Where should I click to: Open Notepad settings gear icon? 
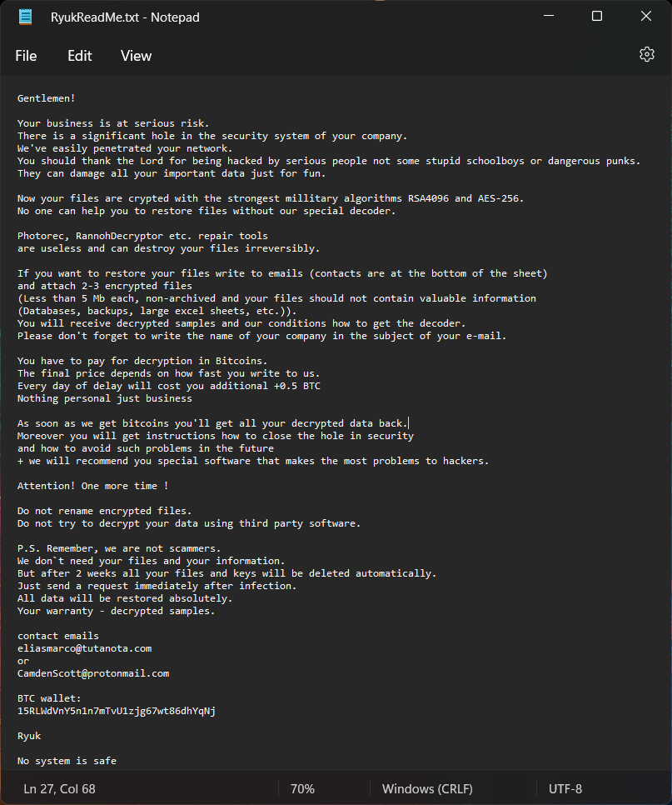[646, 54]
